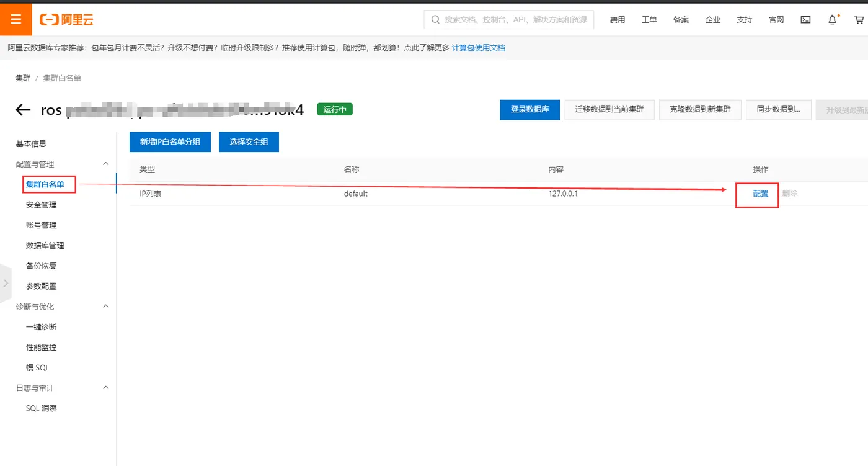This screenshot has height=466, width=868.
Task: Open the 计算包使用文档 link
Action: point(479,47)
